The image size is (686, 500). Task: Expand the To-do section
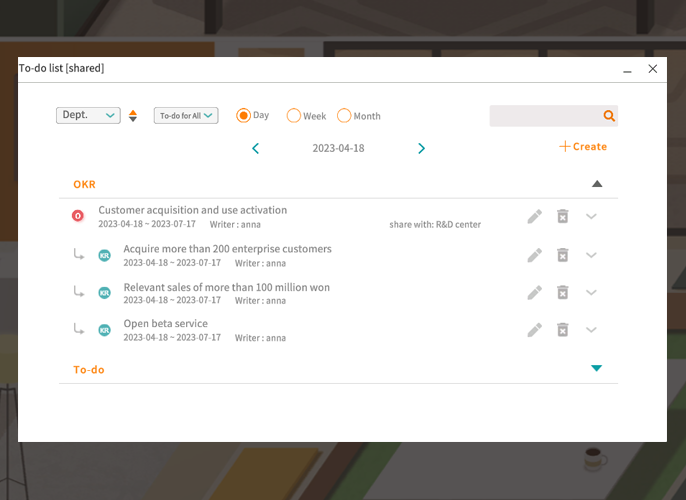coord(596,368)
